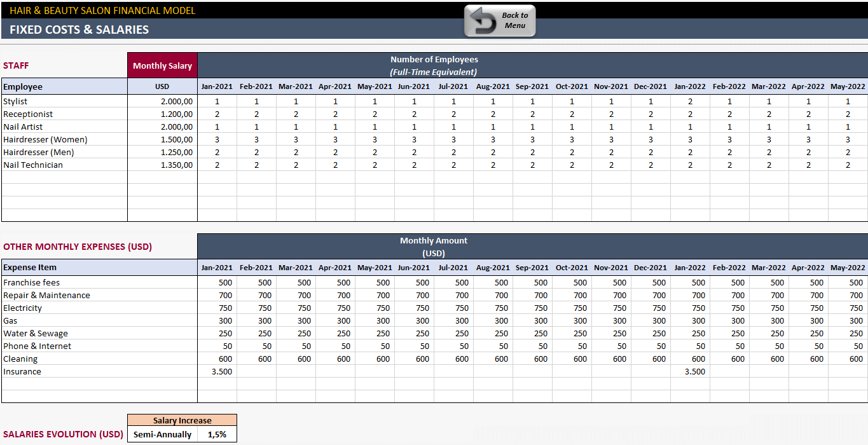Click the Back to Menu button
The width and height of the screenshot is (868, 445).
pyautogui.click(x=499, y=20)
